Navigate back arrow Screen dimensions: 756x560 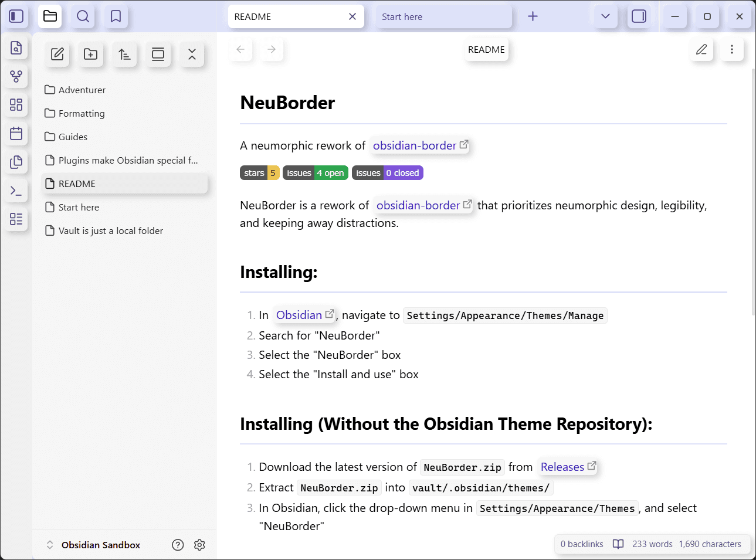[240, 49]
